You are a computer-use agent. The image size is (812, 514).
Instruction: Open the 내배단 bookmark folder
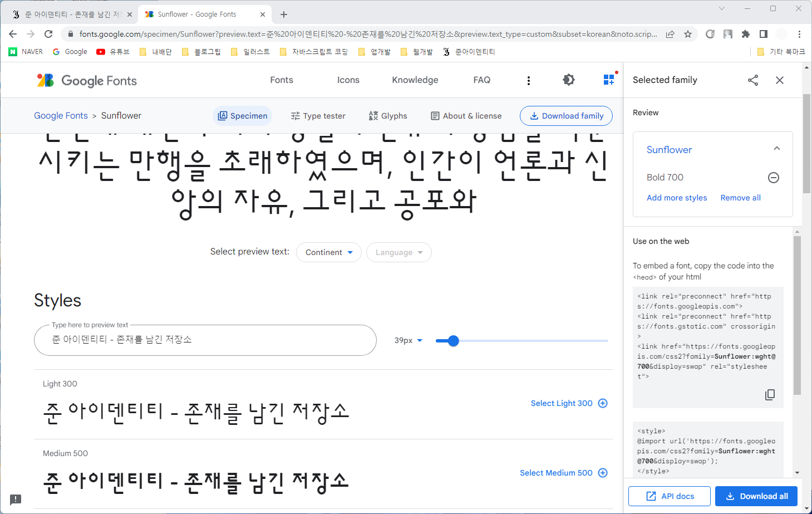[x=155, y=52]
